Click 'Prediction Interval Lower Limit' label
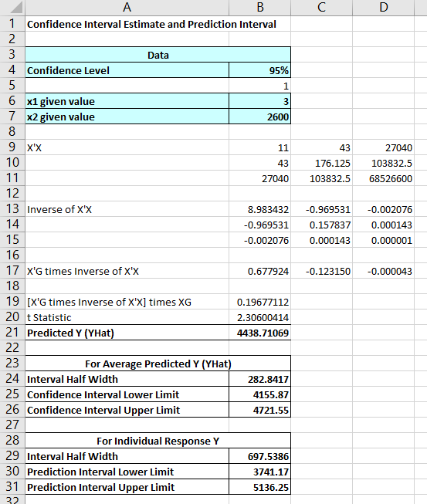The image size is (427, 504). tap(127, 472)
